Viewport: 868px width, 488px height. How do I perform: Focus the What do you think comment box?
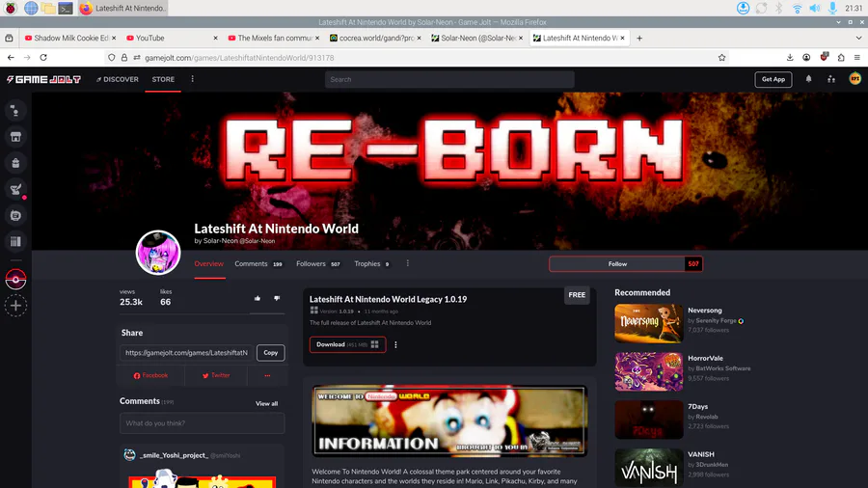point(203,423)
